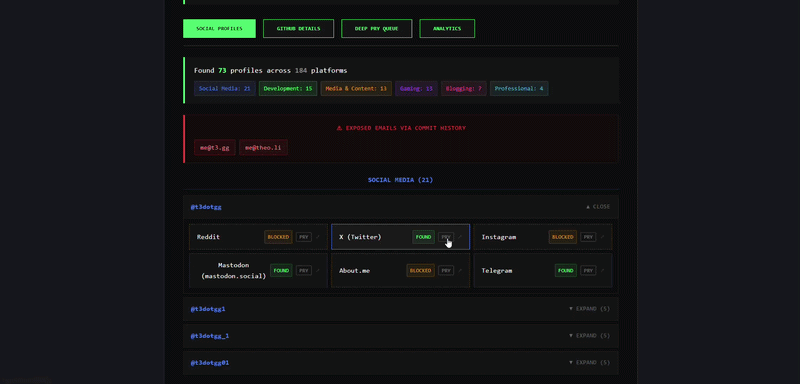Filter by Social Media: 21 tag
This screenshot has height=384, width=800.
(x=224, y=89)
